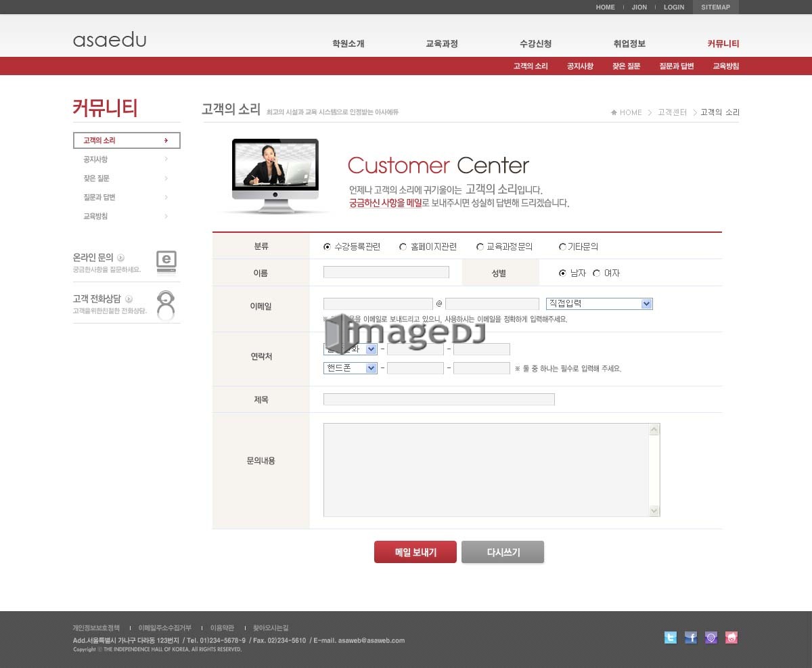Click inside the 문의내용 text area

[x=486, y=470]
